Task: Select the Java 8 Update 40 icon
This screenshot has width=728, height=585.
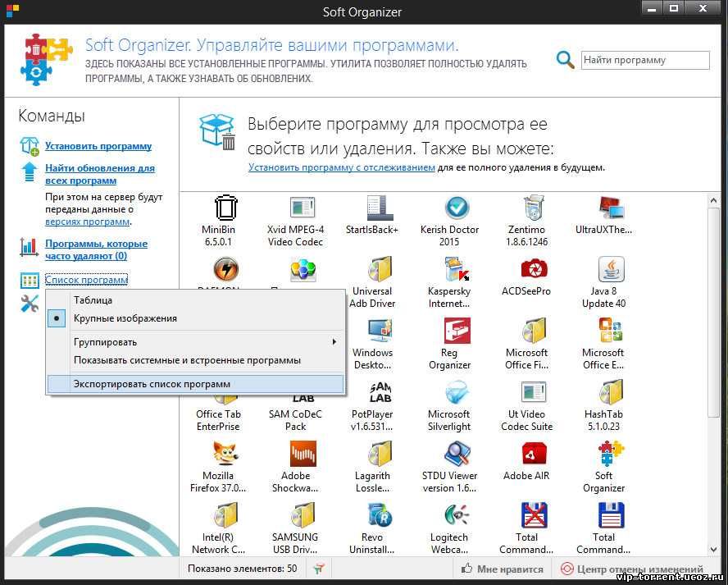Action: tap(611, 269)
